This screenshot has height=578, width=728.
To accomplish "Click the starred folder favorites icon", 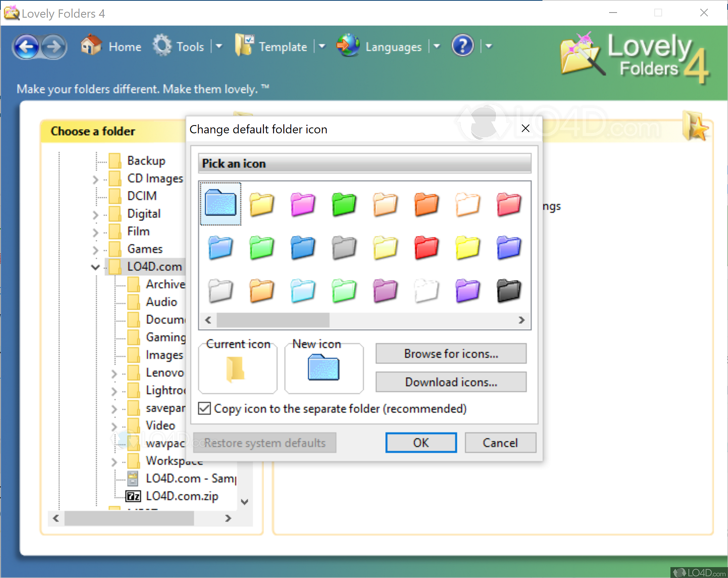I will 695,126.
